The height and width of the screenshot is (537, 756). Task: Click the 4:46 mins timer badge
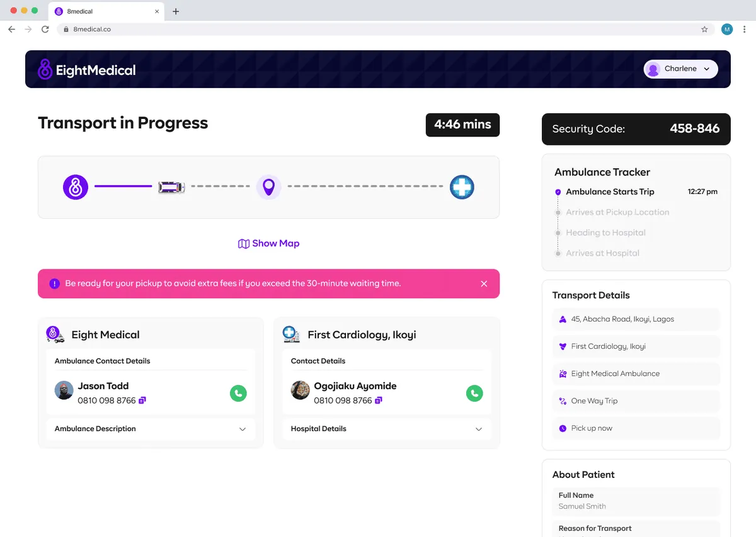(462, 125)
